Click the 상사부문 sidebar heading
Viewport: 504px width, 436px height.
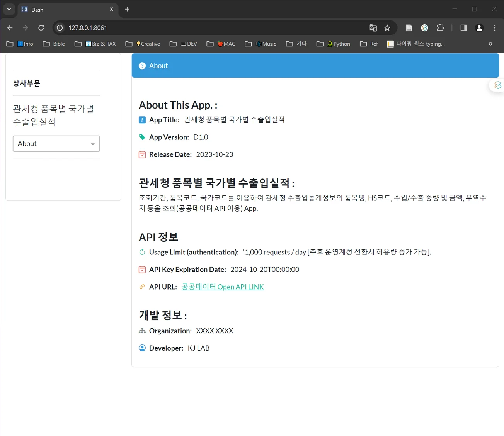pos(27,83)
